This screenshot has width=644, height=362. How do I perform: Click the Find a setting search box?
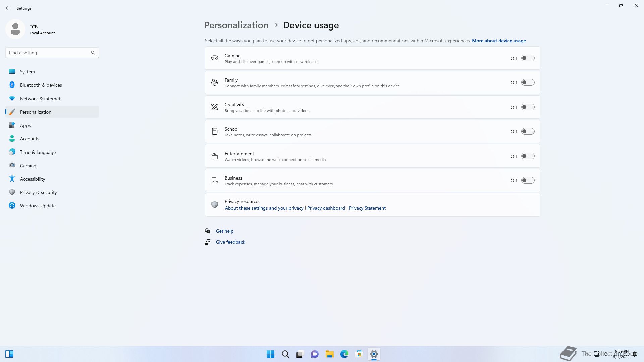tap(49, 53)
